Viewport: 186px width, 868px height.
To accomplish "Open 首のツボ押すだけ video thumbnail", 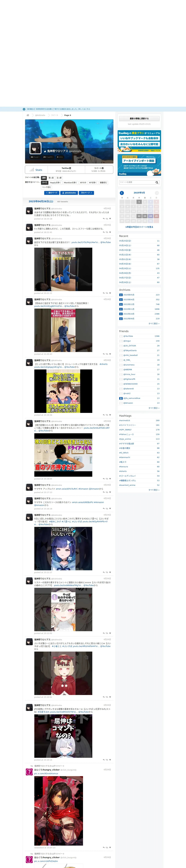I will 63,455.
